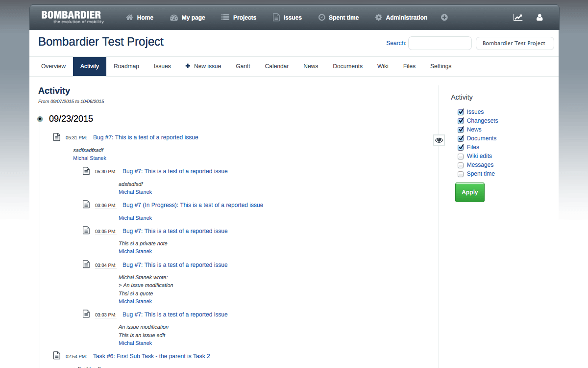This screenshot has width=588, height=368.
Task: Switch to the Wiki tab
Action: point(383,66)
